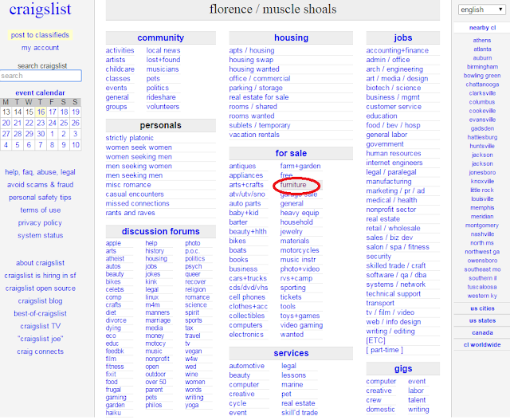Screen dimensions: 510x420
Task: Open the housing section header
Action: (x=291, y=37)
